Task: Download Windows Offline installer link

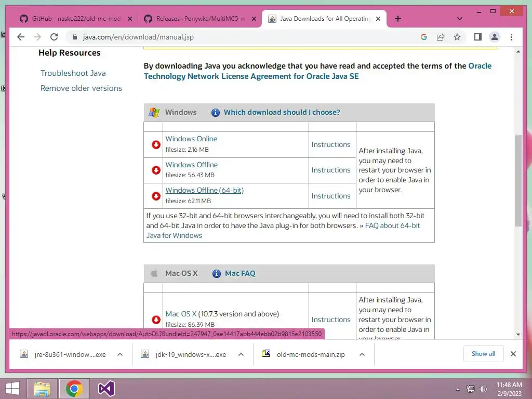Action: click(191, 165)
